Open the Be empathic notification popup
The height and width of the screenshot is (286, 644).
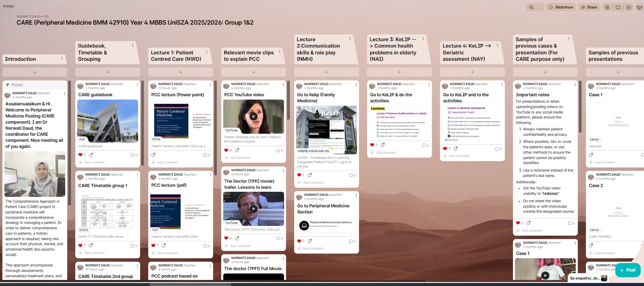click(x=588, y=278)
